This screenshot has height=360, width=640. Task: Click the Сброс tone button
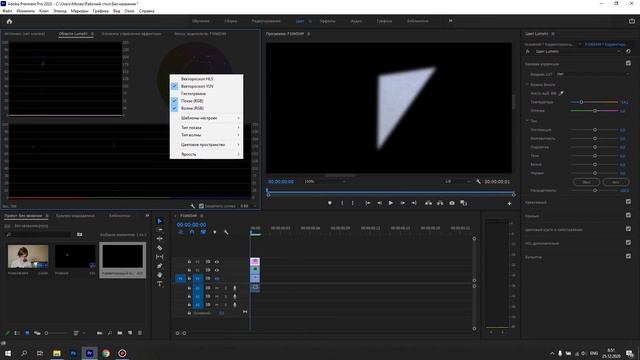click(x=586, y=182)
